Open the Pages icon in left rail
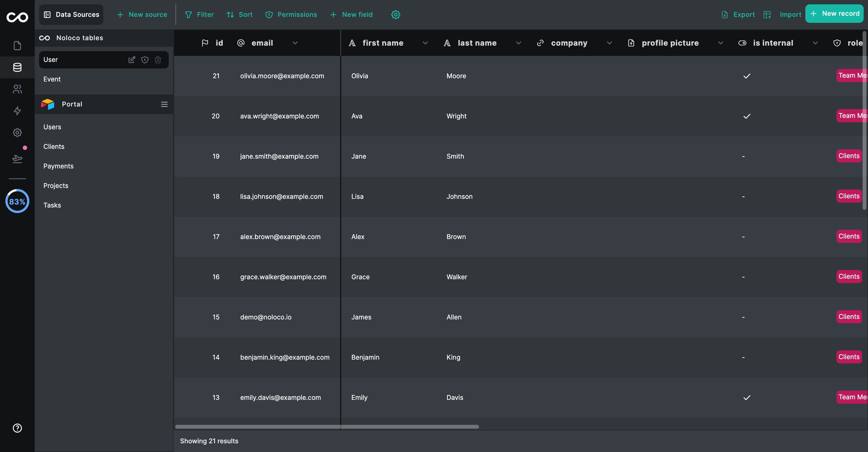 click(17, 46)
